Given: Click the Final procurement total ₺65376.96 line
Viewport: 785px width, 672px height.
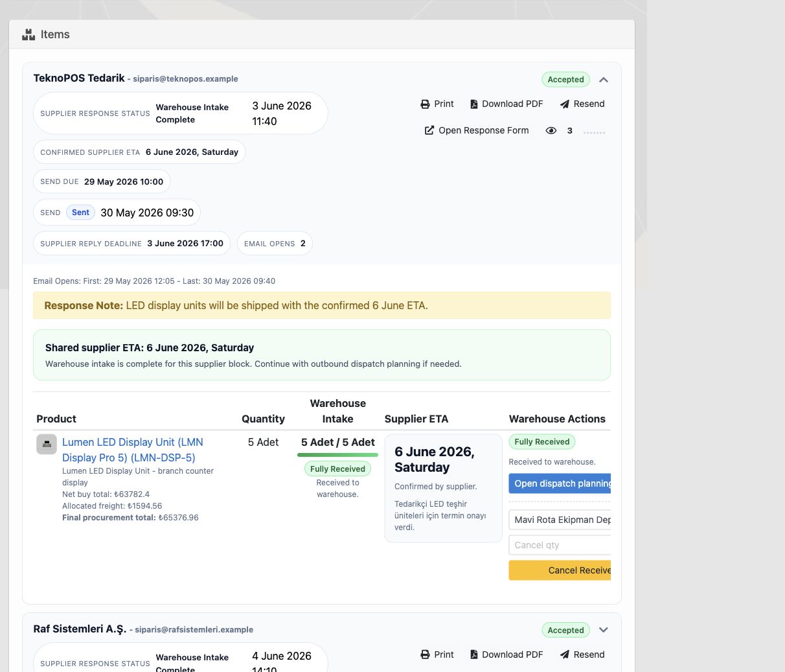Looking at the screenshot, I should point(130,518).
